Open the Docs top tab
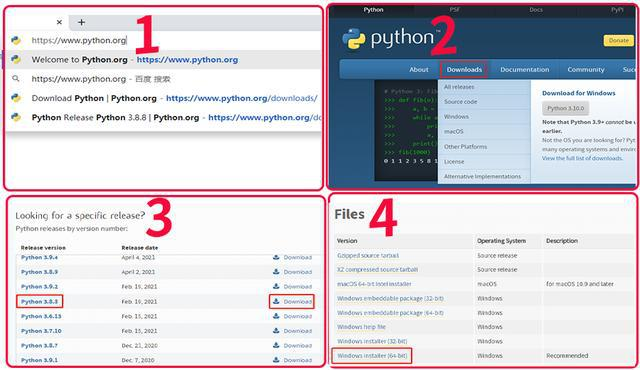Image resolution: width=640 pixels, height=370 pixels. tap(536, 10)
